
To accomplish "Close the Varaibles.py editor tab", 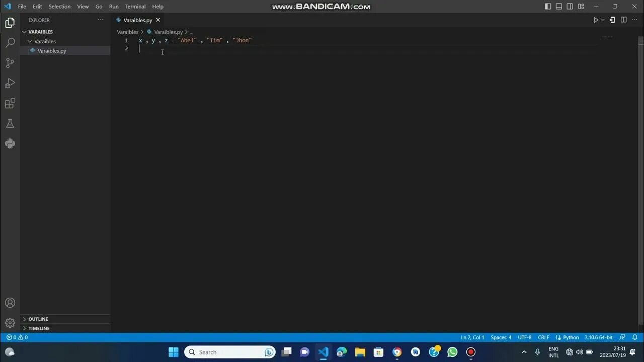I will (157, 20).
